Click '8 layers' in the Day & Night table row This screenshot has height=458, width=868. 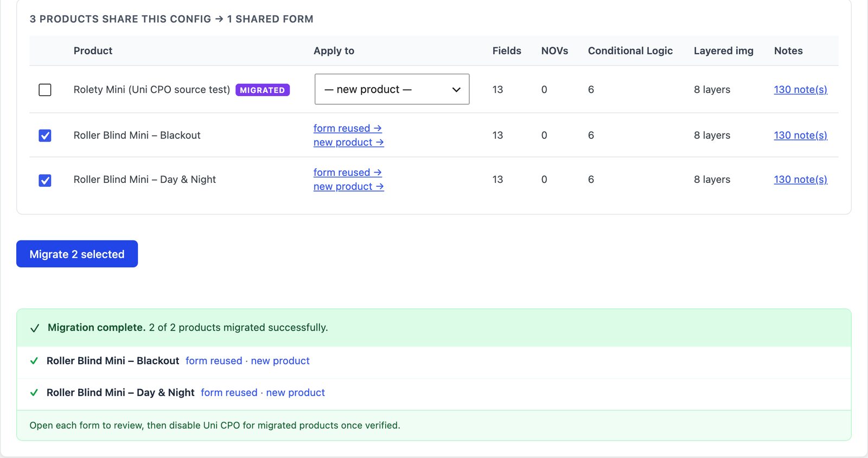(x=712, y=179)
